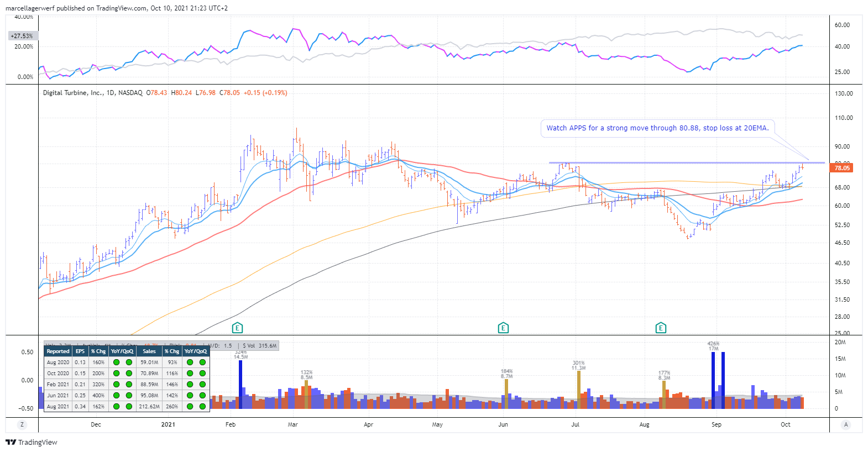Image resolution: width=868 pixels, height=452 pixels.
Task: Click the 130.00 price axis label
Action: point(844,93)
